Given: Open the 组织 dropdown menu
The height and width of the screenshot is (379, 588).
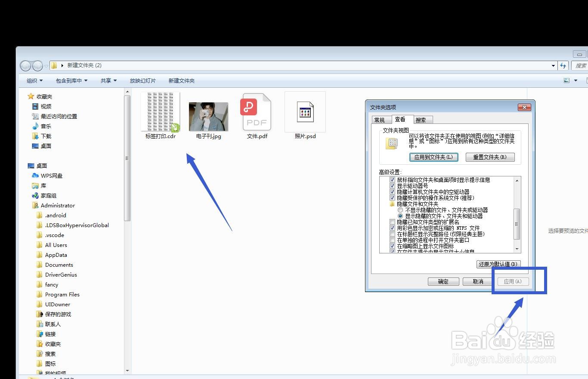Looking at the screenshot, I should click(x=34, y=80).
